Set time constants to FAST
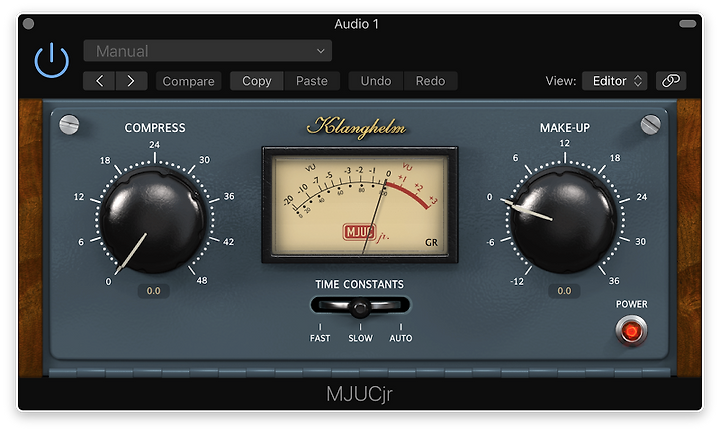Image resolution: width=720 pixels, height=432 pixels. click(x=320, y=338)
